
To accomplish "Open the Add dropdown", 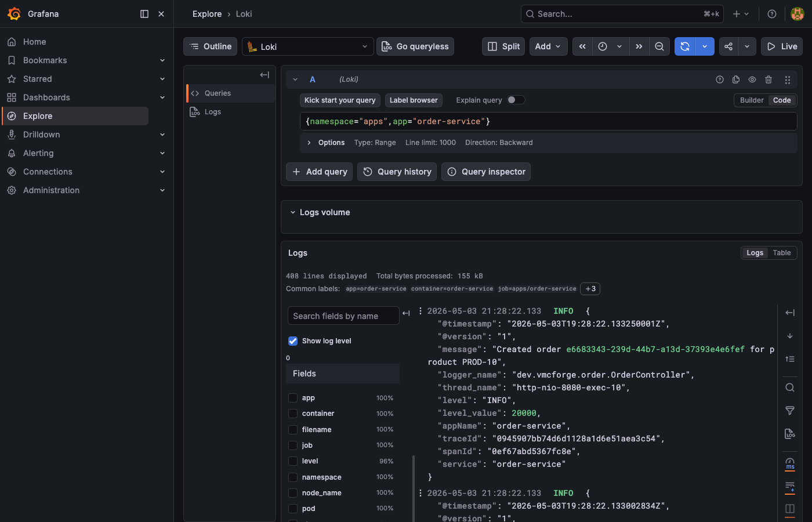I will coord(548,46).
